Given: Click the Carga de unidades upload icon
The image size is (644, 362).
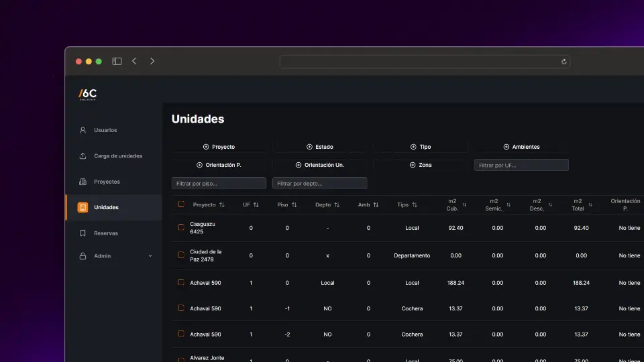Looking at the screenshot, I should coord(83,156).
